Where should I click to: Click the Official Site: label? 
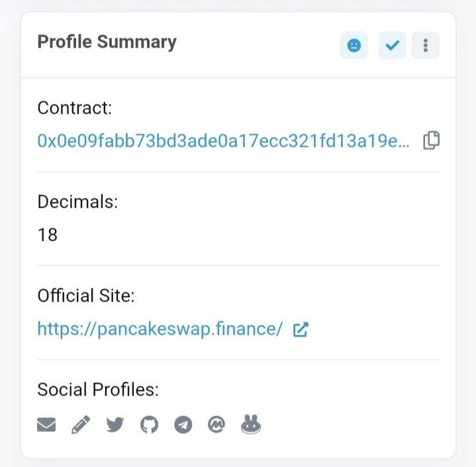[86, 296]
